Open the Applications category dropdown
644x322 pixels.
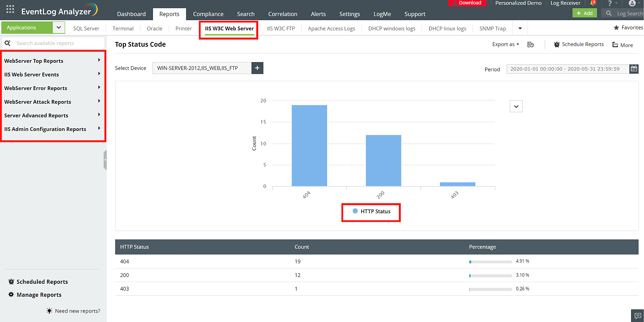coord(59,28)
